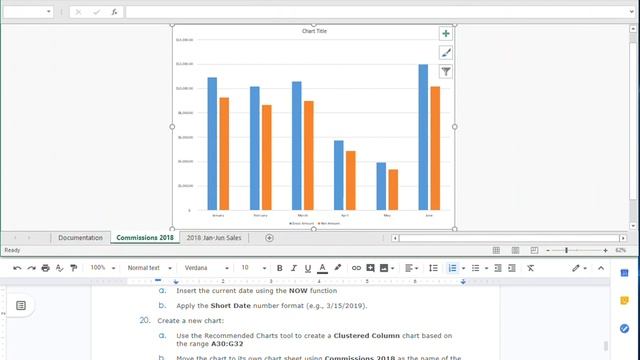The height and width of the screenshot is (360, 640).
Task: Toggle the numbered list button
Action: pos(452,268)
